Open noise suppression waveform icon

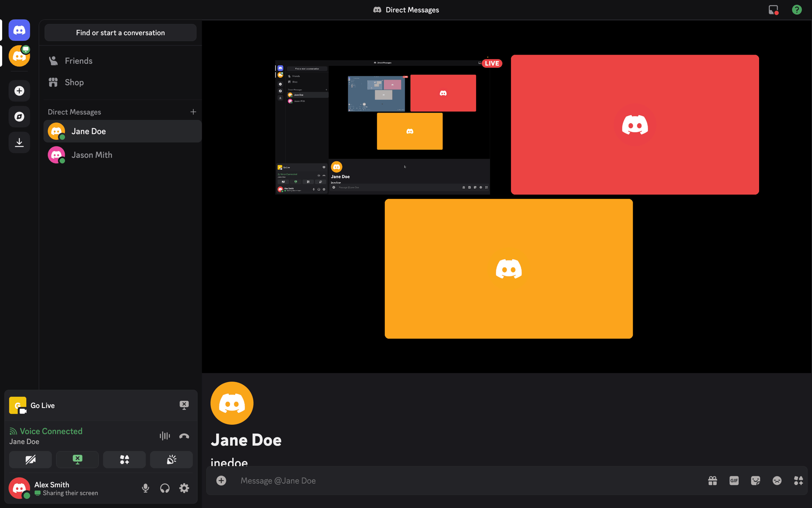[x=165, y=436]
